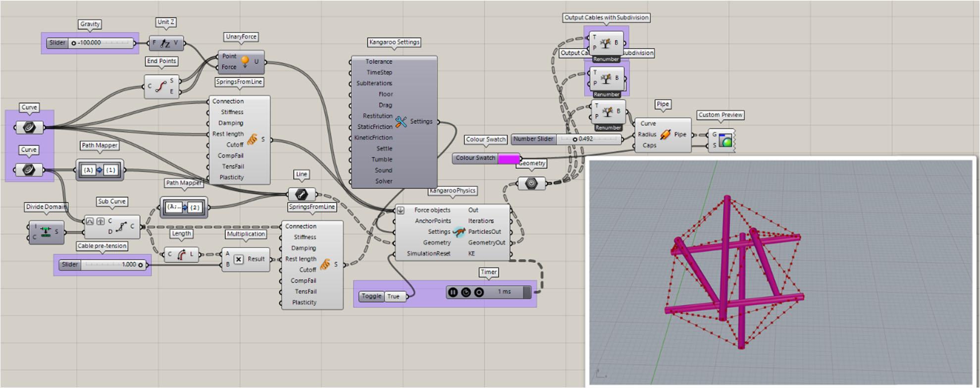This screenshot has height=388, width=980.
Task: Click the lower Curve parameter hexagon icon
Action: (x=29, y=170)
